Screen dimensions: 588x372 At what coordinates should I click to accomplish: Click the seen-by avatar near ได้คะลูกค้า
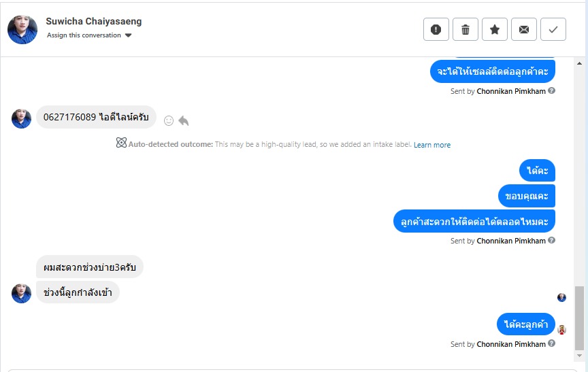point(562,330)
